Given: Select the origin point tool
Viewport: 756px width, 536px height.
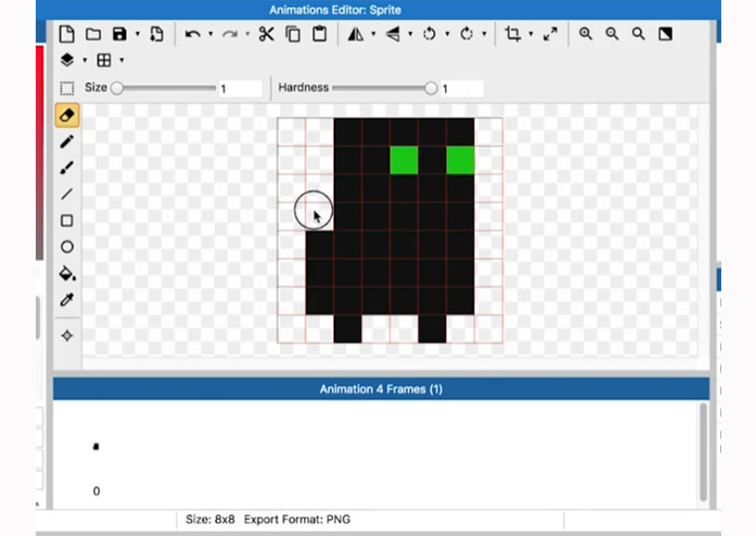Looking at the screenshot, I should click(67, 336).
